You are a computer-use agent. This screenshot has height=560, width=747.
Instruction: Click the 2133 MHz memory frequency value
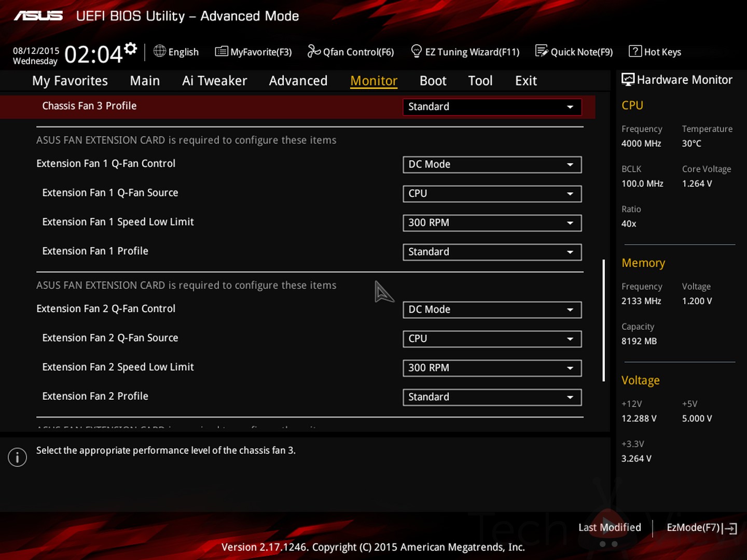pos(641,301)
